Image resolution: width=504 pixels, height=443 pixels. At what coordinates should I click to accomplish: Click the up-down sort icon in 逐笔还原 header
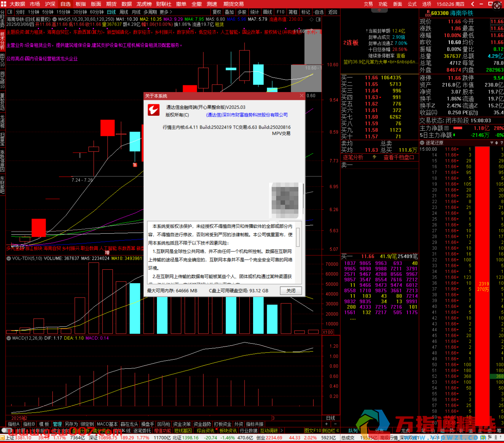(497, 143)
